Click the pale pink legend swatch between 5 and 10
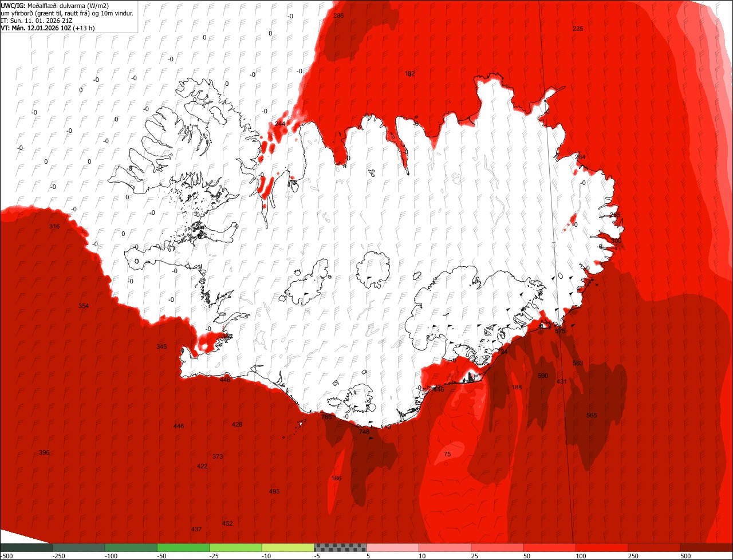 coord(393,547)
